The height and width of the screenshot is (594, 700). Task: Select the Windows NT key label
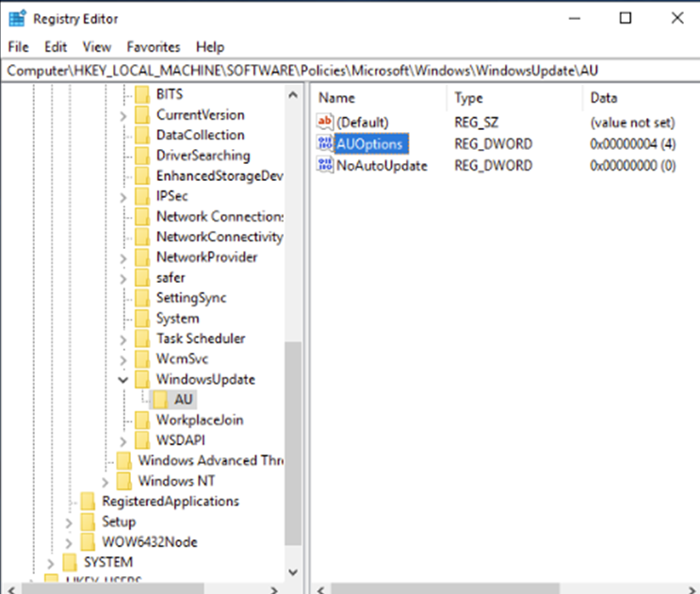(x=176, y=481)
